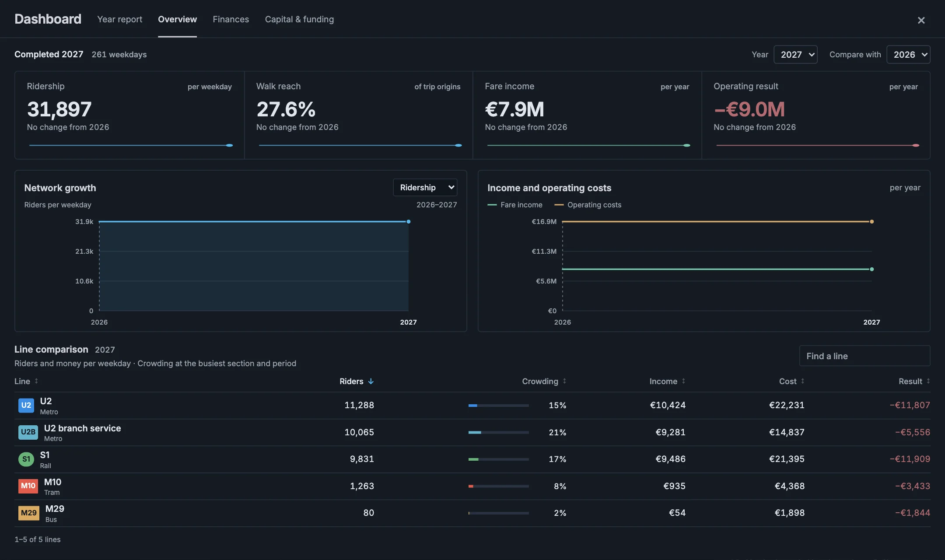Focus the Find a line search field
This screenshot has width=945, height=560.
pyautogui.click(x=864, y=356)
